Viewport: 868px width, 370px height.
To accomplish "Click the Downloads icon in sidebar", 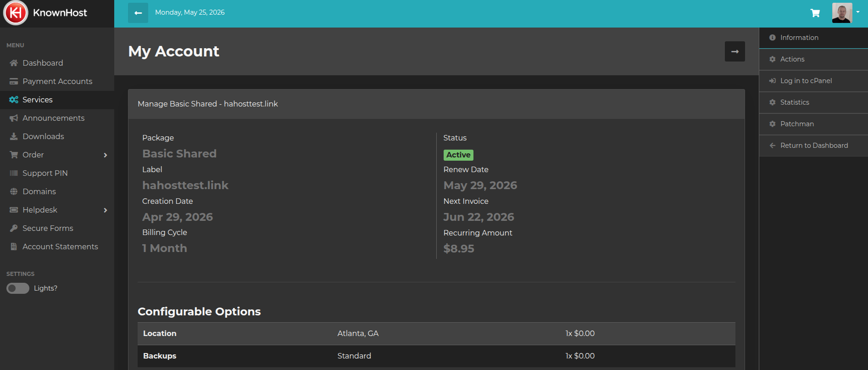I will coord(14,136).
